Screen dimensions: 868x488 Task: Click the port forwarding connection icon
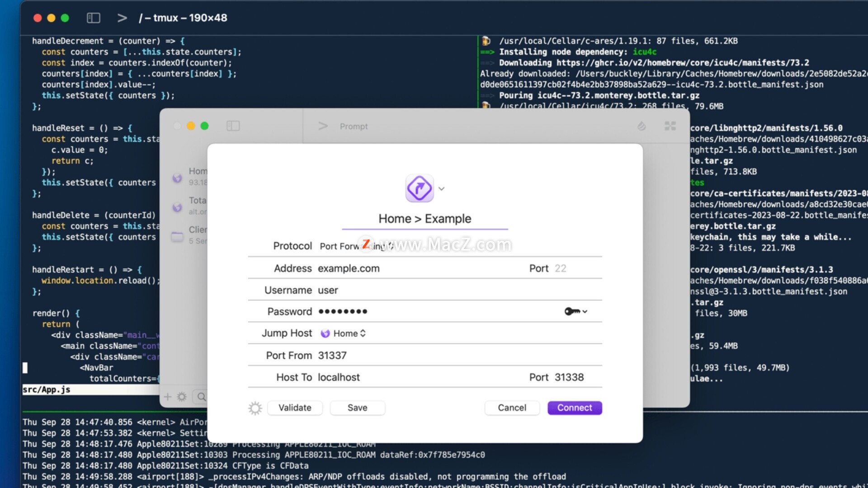[x=419, y=188]
